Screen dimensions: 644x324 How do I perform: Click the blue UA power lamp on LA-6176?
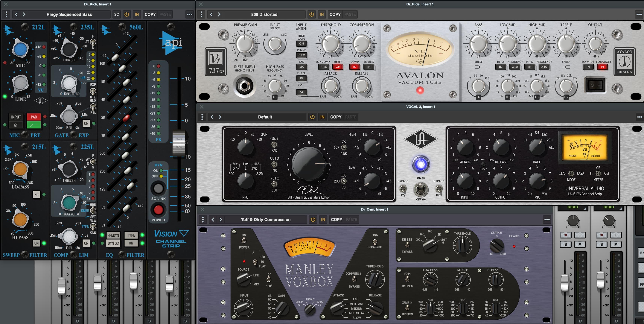[421, 164]
